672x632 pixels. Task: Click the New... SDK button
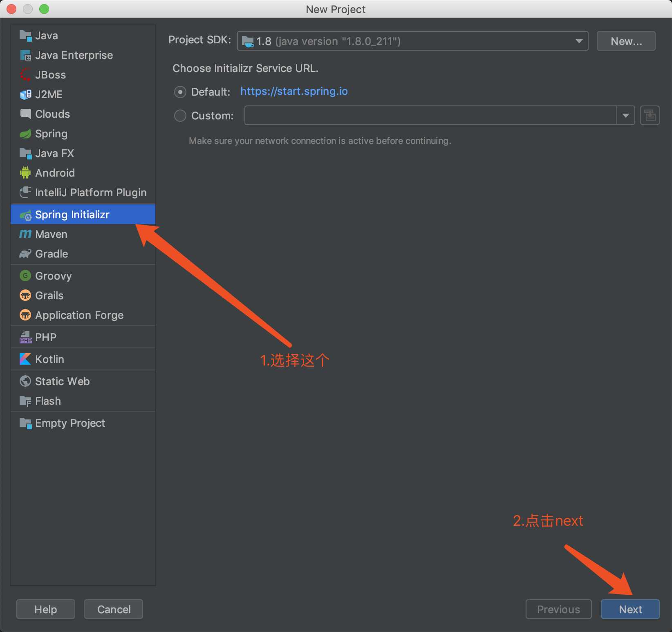tap(626, 41)
